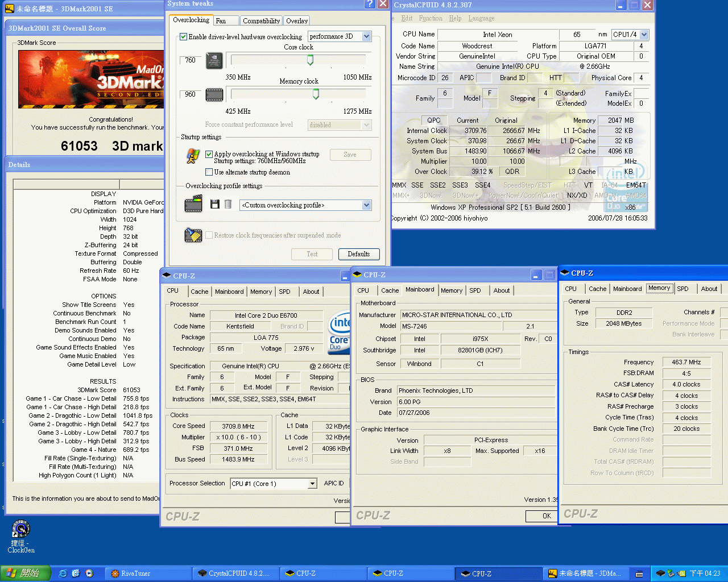Open the Help menu in CrystalCPUID
The image size is (728, 582).
455,18
